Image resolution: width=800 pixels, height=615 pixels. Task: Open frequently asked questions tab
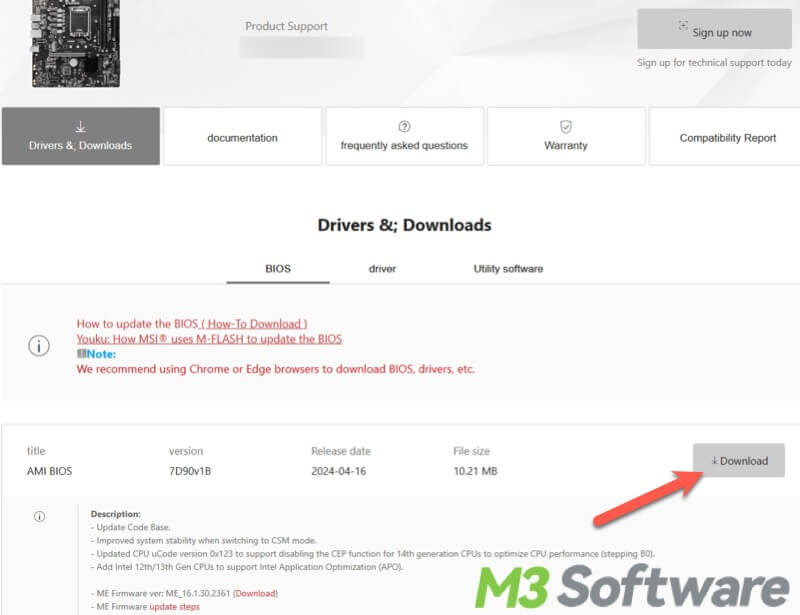click(x=404, y=136)
